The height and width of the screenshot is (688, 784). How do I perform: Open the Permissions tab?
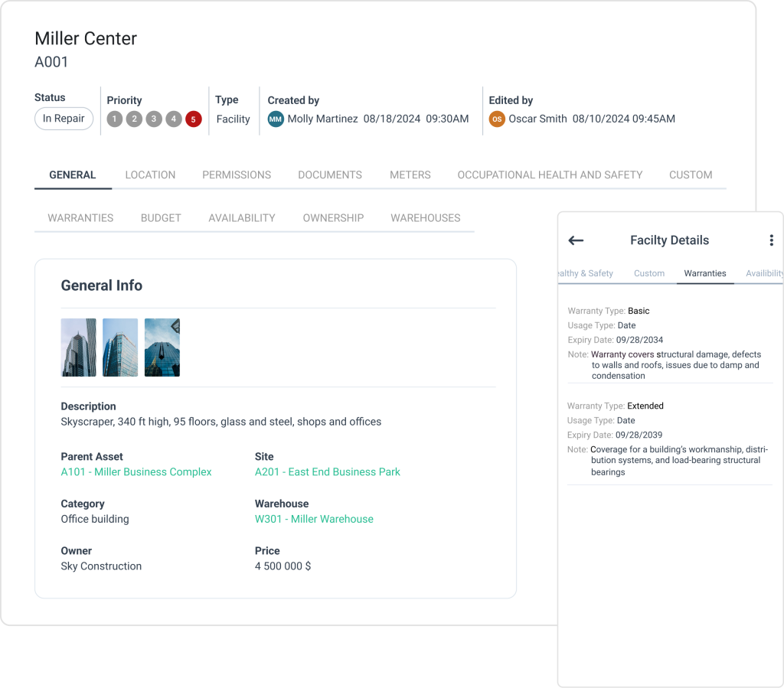pyautogui.click(x=237, y=174)
